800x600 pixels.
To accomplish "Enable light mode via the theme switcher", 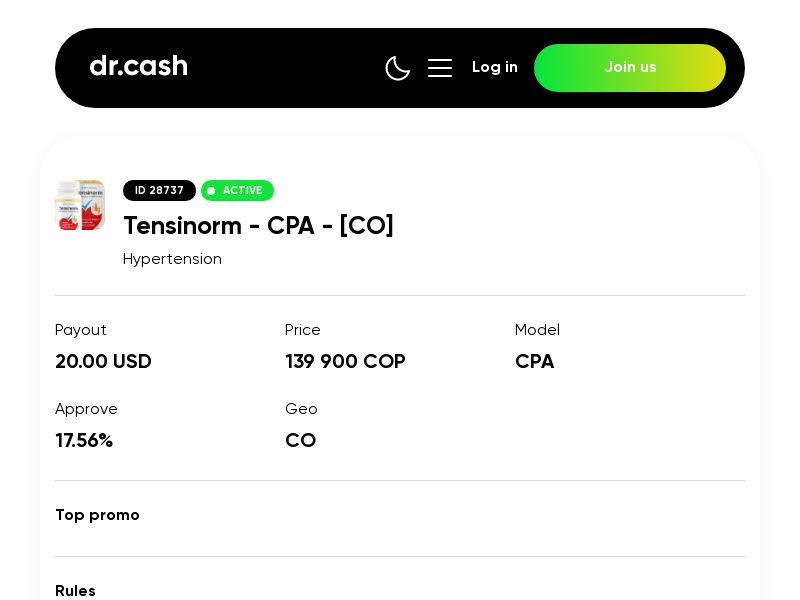I will 398,68.
